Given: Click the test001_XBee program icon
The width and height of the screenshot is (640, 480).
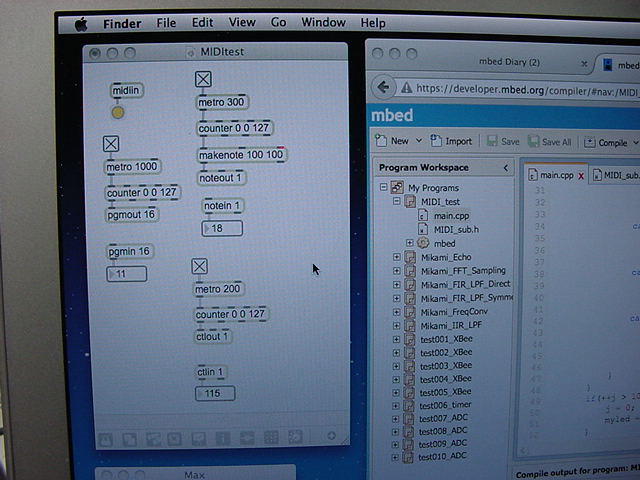Looking at the screenshot, I should click(409, 339).
